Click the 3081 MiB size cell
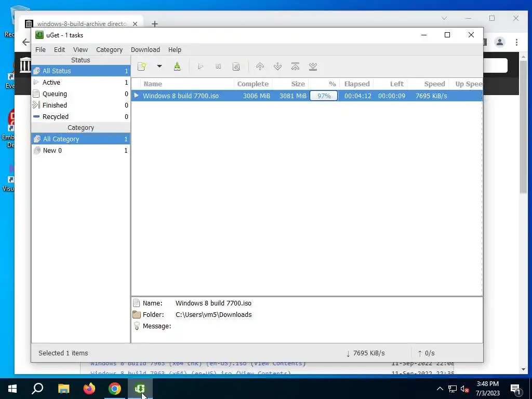 click(293, 96)
